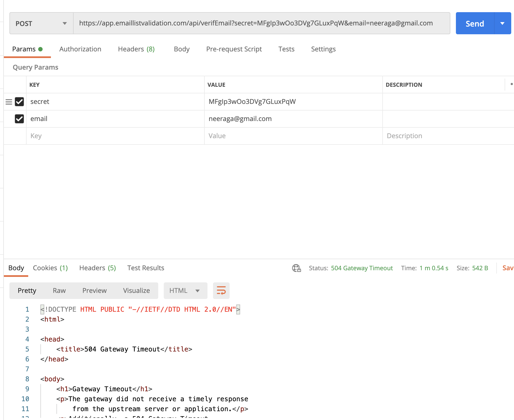This screenshot has height=420, width=514.
Task: Open the request Headers (8) tab
Action: [136, 49]
